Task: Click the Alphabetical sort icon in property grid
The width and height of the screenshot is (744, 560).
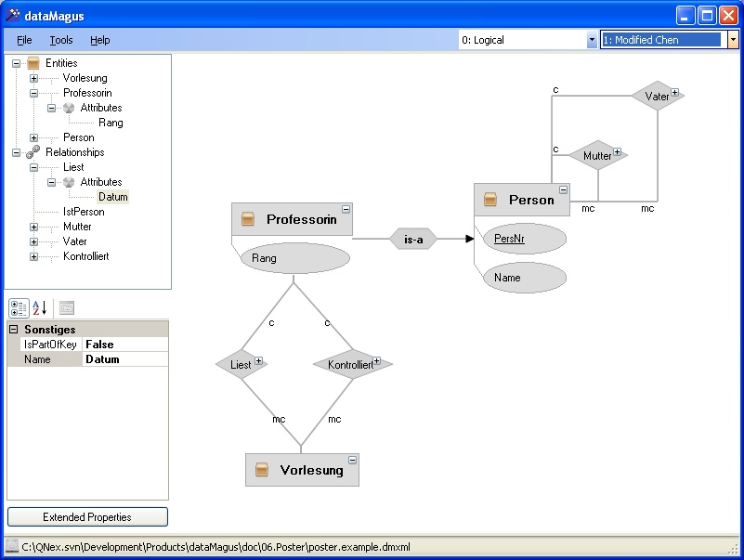Action: pos(40,308)
